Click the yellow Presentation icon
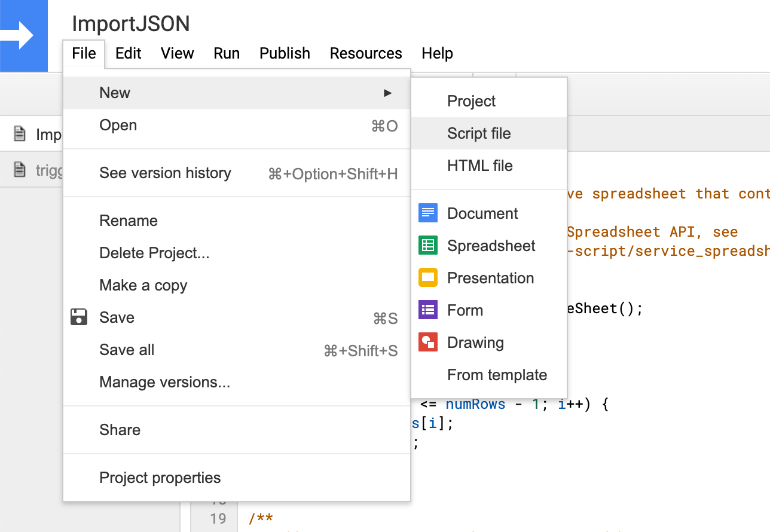The image size is (770, 532). pos(428,278)
